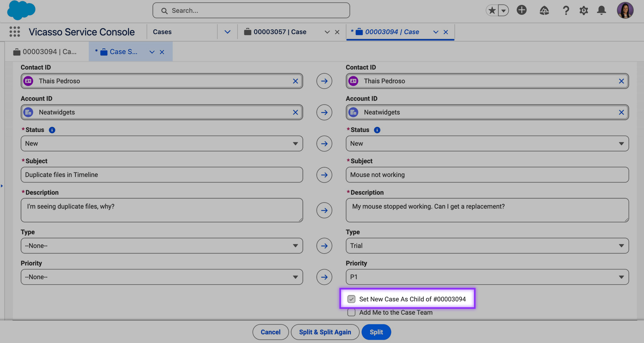Open the App Launcher grid icon
The height and width of the screenshot is (343, 644).
pos(14,32)
